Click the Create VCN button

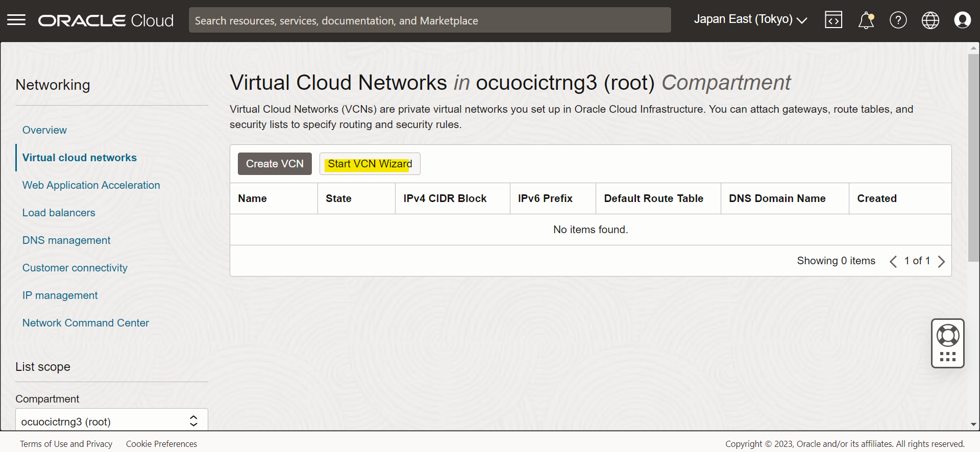(x=275, y=164)
